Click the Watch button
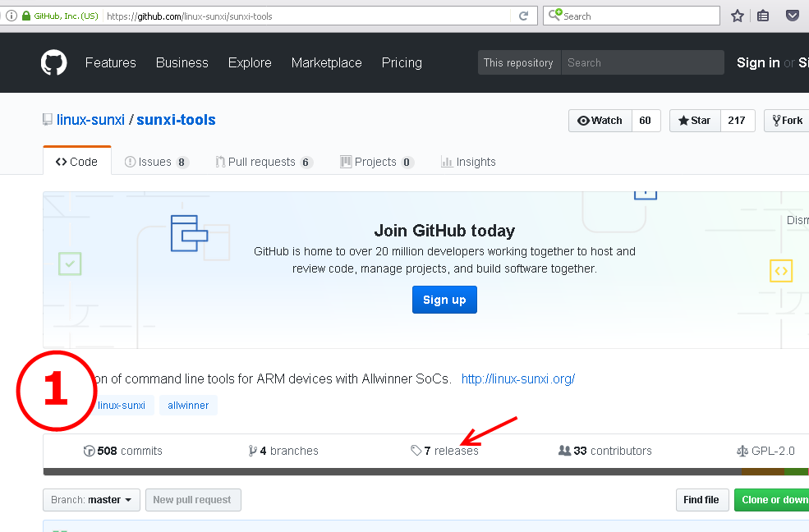Screen dimensions: 809x532 pos(600,121)
